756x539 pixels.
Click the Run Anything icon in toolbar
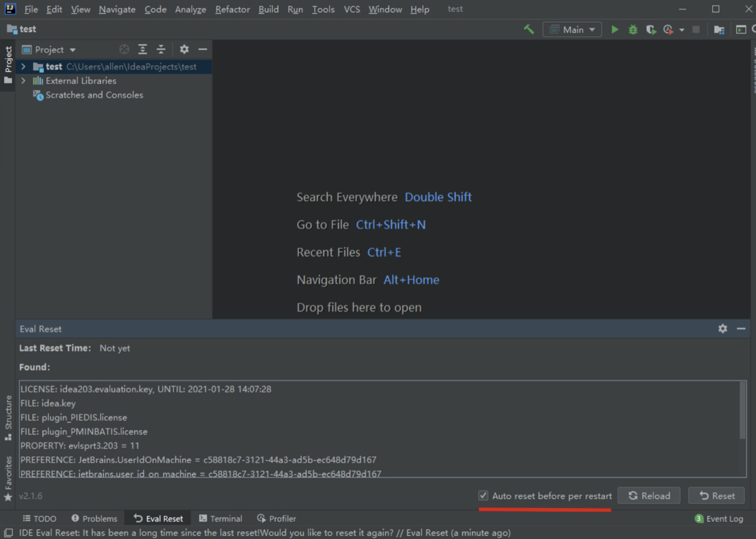tap(741, 29)
